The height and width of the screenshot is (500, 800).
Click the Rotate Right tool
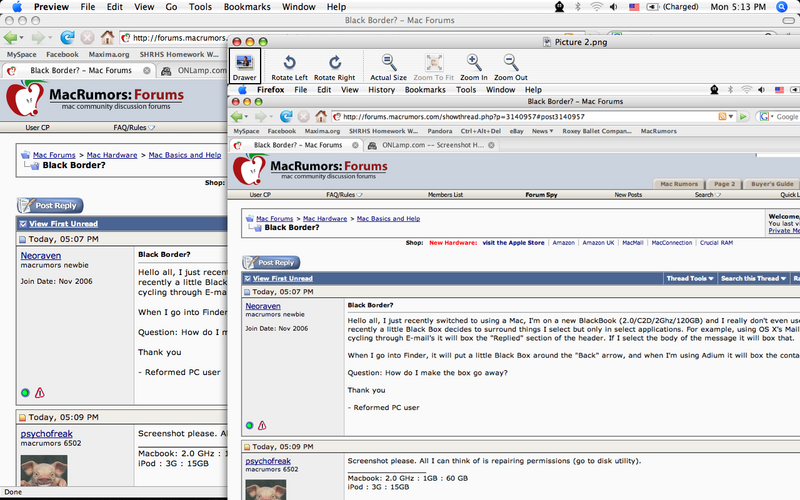tap(334, 67)
